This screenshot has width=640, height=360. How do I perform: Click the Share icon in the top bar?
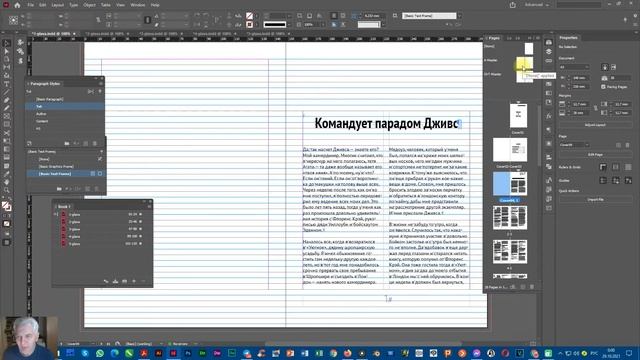click(513, 5)
